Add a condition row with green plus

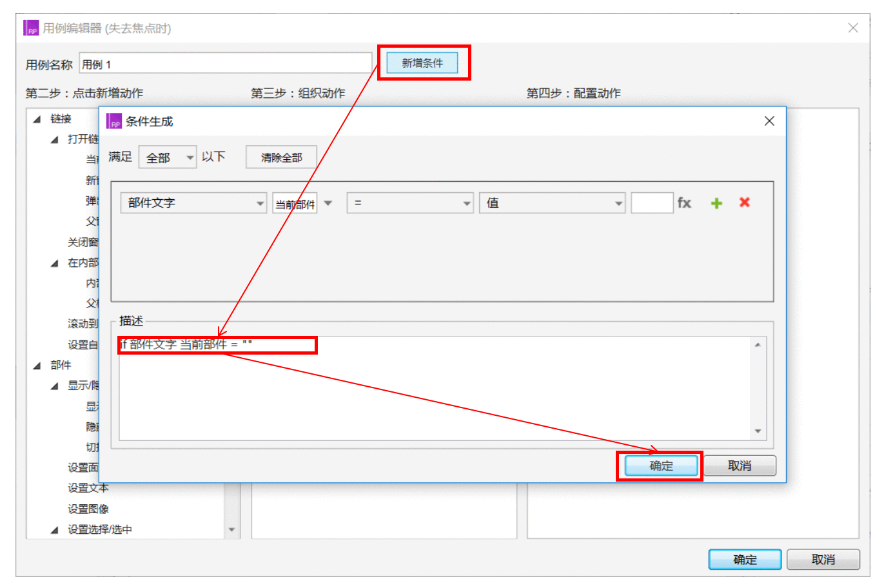point(716,203)
